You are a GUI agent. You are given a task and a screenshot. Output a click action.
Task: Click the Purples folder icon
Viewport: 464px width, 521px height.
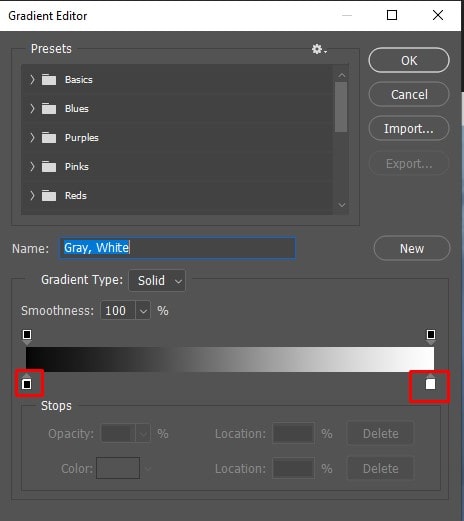click(49, 138)
